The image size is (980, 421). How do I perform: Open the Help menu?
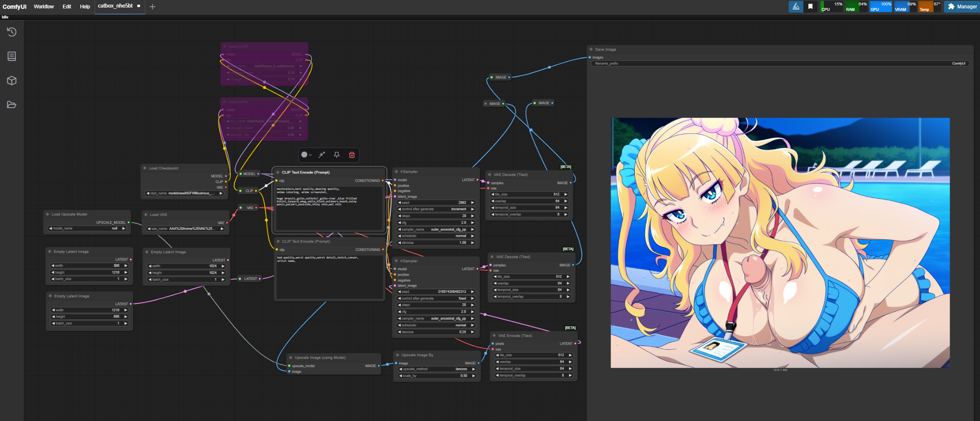85,6
